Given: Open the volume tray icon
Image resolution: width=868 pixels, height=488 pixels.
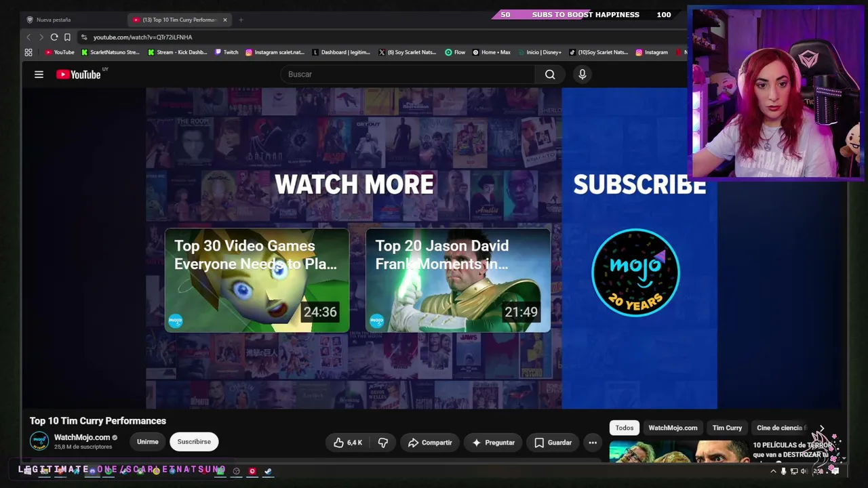Looking at the screenshot, I should 804,471.
